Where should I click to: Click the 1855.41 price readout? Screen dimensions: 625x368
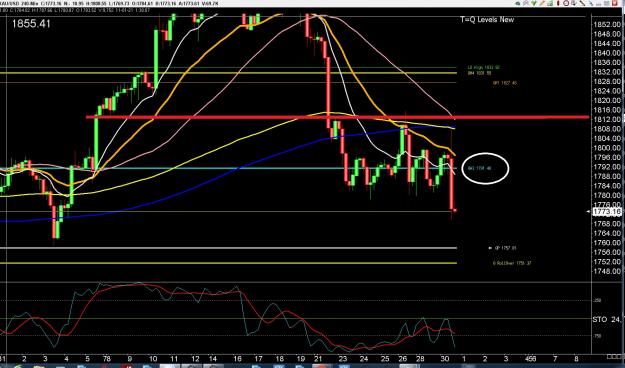pyautogui.click(x=31, y=24)
